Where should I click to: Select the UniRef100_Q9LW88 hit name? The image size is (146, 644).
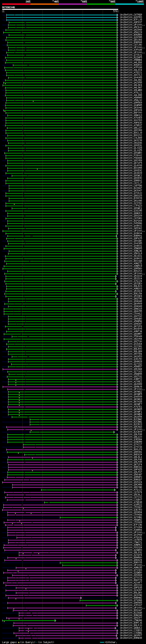[131, 90]
